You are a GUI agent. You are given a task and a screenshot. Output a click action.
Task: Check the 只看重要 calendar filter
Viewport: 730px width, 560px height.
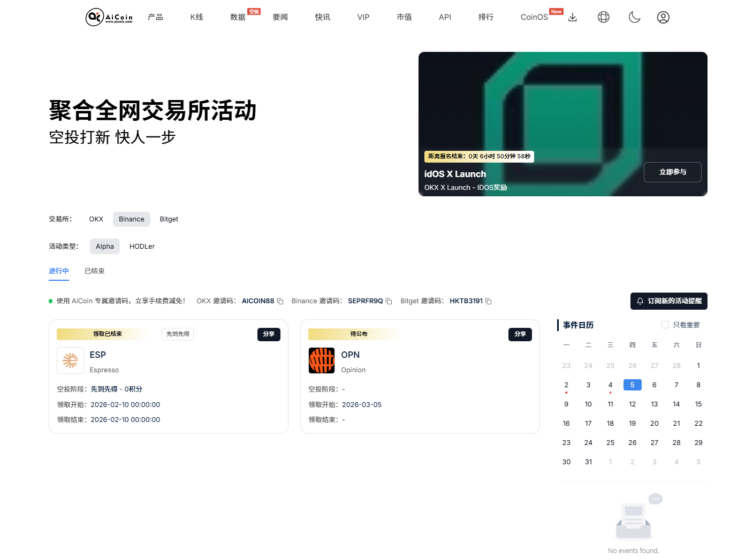click(665, 324)
